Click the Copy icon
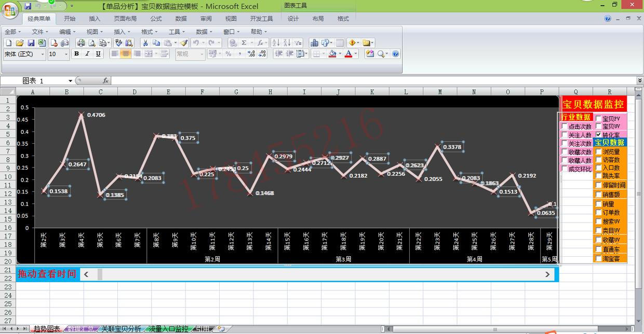Screen dimensions: 644x334 (156, 43)
